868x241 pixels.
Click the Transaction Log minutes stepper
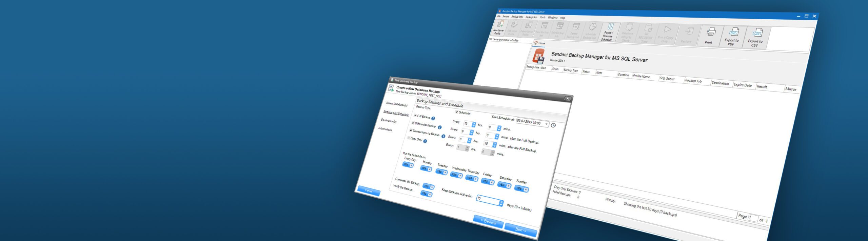(x=494, y=145)
